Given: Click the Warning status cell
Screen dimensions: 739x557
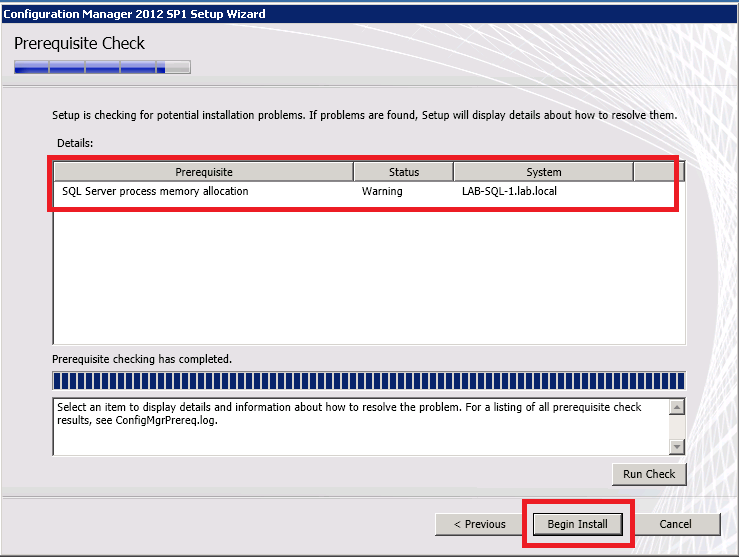Looking at the screenshot, I should (x=382, y=191).
